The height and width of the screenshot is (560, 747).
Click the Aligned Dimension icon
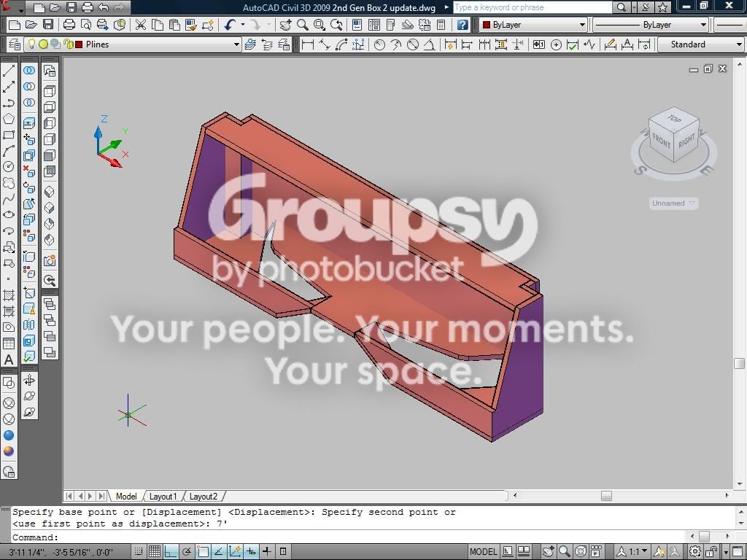coord(325,44)
